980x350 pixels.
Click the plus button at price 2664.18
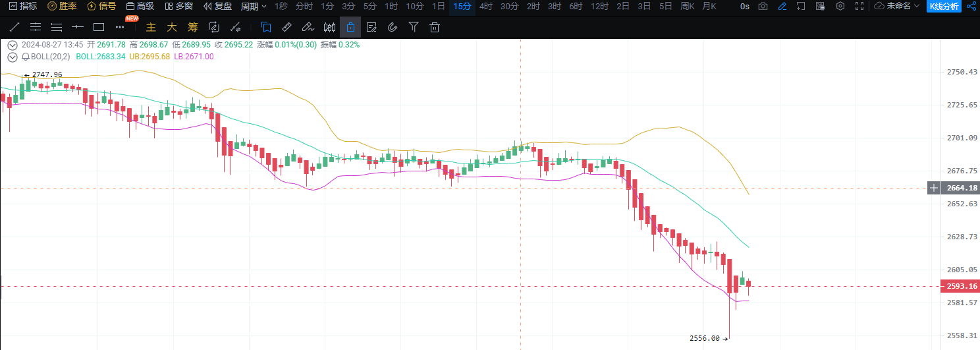(x=933, y=189)
